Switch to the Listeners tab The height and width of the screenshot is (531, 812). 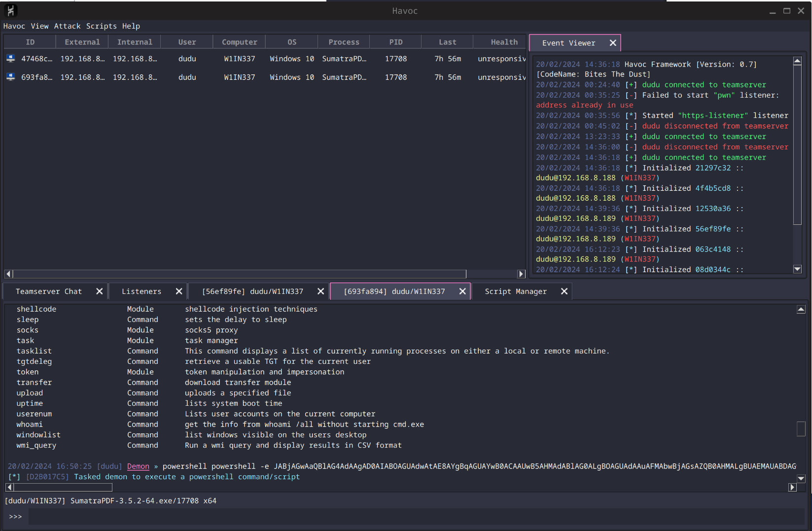[x=141, y=291]
